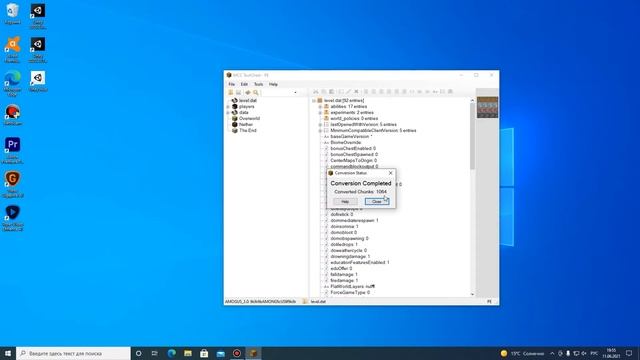Select domobloot: 0 entry
Image resolution: width=640 pixels, height=360 pixels.
pyautogui.click(x=344, y=233)
